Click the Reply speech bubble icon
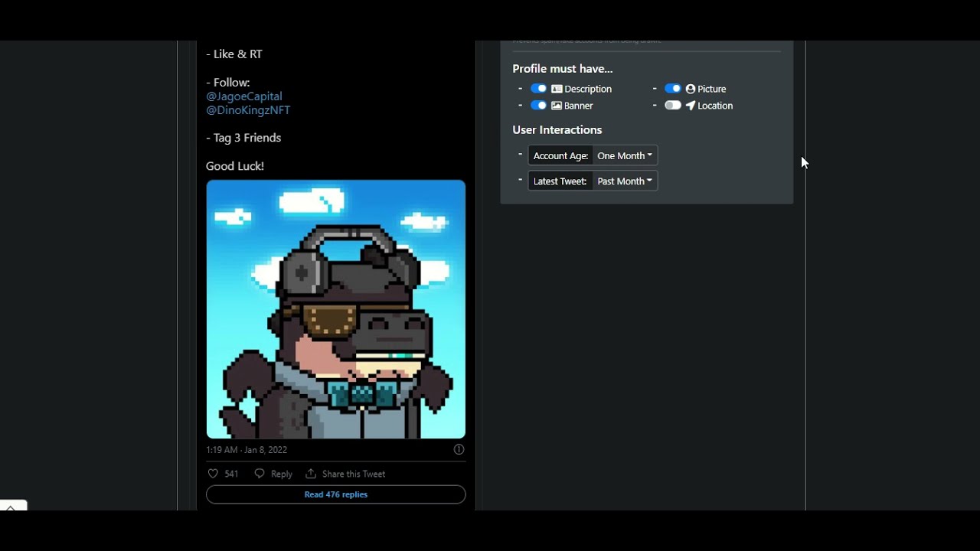The width and height of the screenshot is (980, 551). tap(260, 474)
